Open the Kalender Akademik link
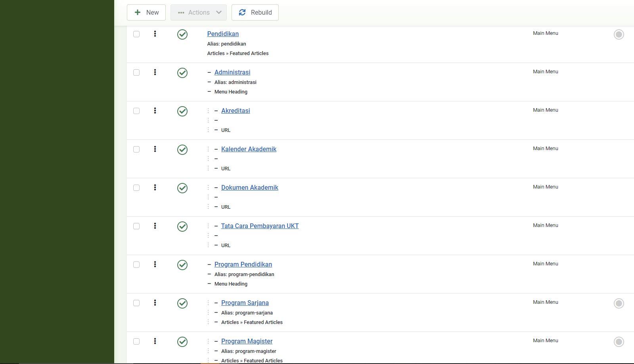The height and width of the screenshot is (364, 634). click(249, 149)
